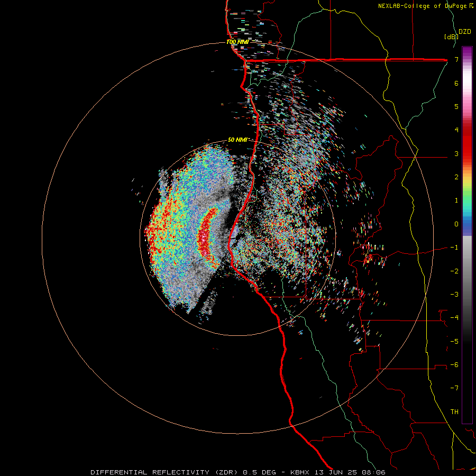Click the -3 value on the dB scale
This screenshot has height=476, width=476.
click(454, 295)
